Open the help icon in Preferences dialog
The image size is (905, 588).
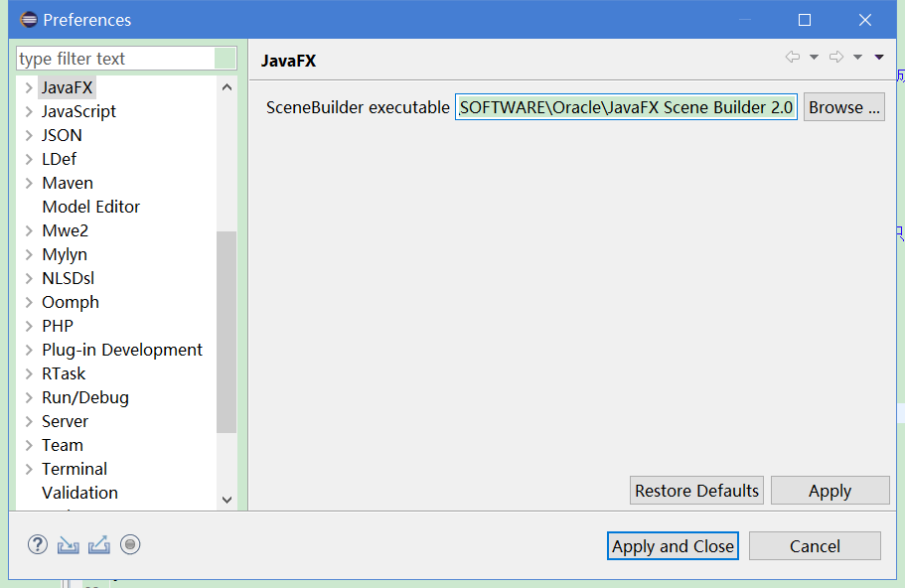[x=37, y=544]
